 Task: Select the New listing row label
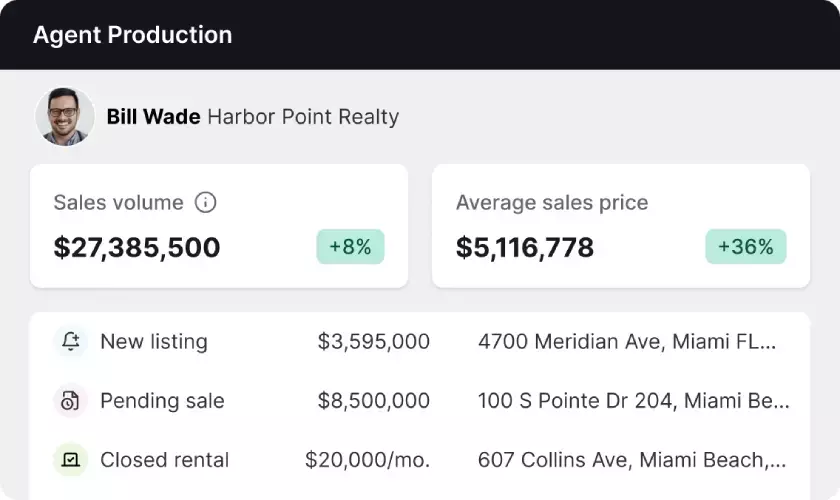coord(154,341)
